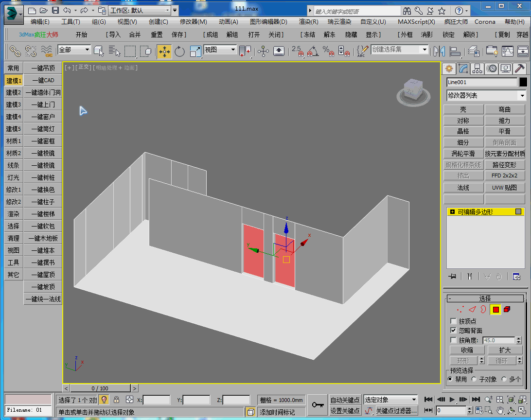The height and width of the screenshot is (420, 531).
Task: Activate the Select and Move tool
Action: pos(164,52)
